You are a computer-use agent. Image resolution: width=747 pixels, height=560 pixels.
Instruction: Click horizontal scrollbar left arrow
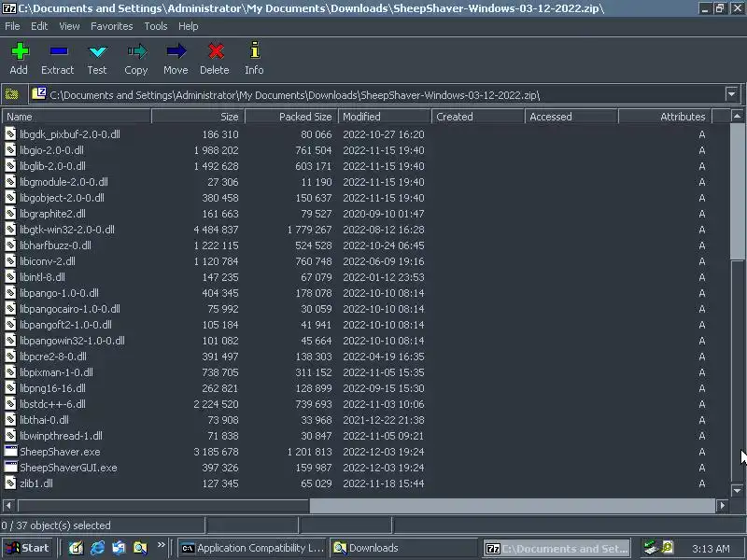(x=8, y=505)
